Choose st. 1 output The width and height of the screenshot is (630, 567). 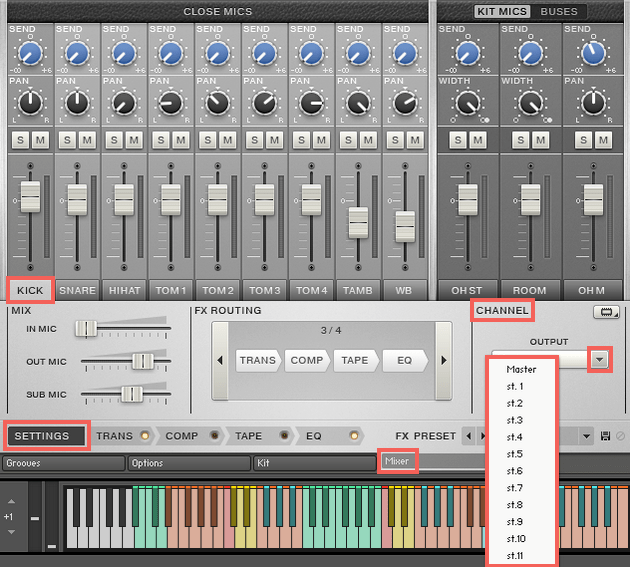pos(521,387)
